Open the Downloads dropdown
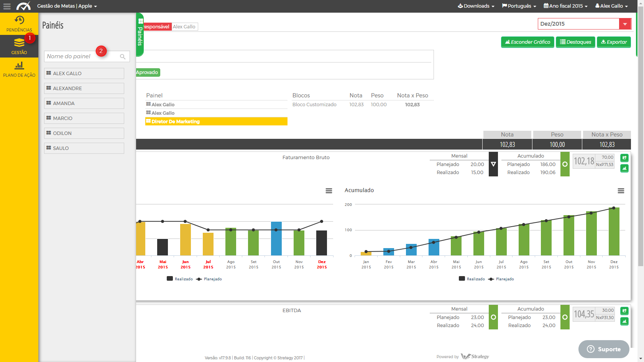The height and width of the screenshot is (362, 644). click(476, 6)
